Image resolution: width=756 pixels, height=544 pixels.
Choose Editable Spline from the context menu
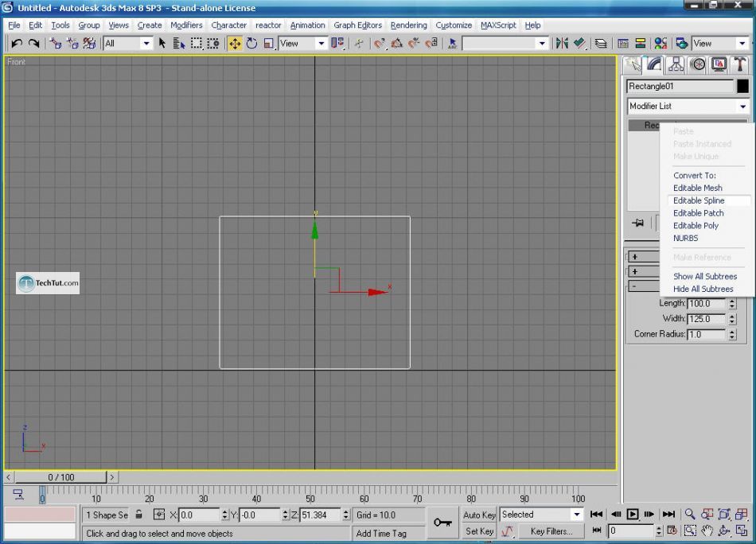699,200
